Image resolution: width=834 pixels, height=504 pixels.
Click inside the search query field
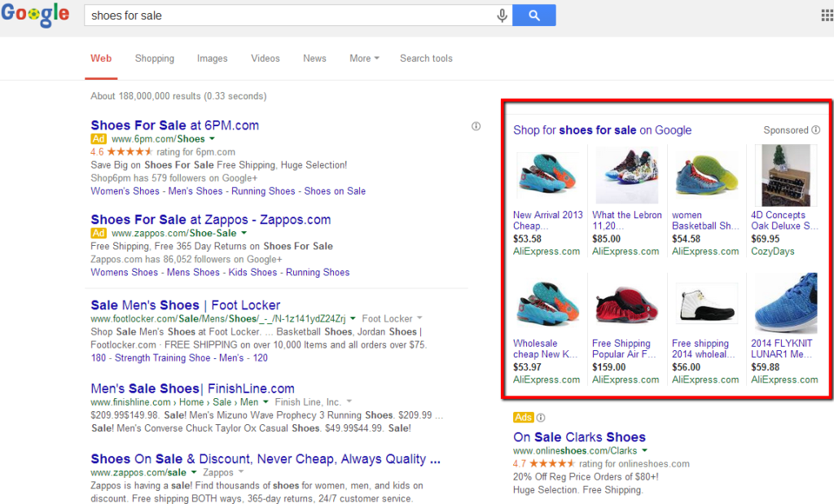[x=244, y=14]
